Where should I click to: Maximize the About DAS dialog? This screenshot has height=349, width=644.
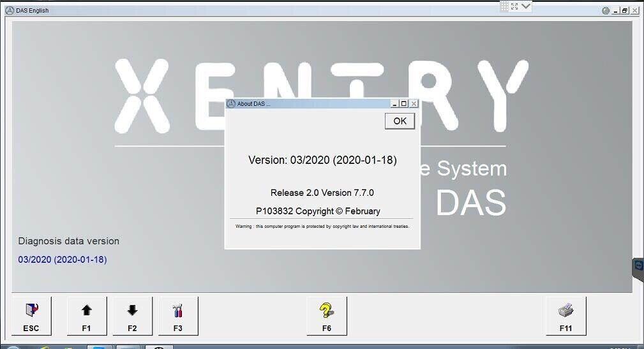point(404,104)
